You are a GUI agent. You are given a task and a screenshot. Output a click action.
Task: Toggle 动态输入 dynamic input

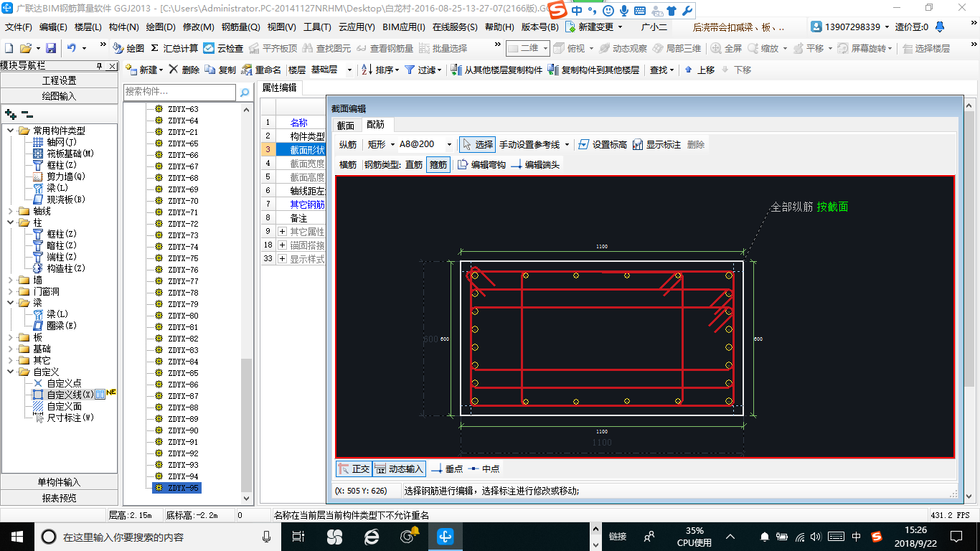tap(400, 468)
